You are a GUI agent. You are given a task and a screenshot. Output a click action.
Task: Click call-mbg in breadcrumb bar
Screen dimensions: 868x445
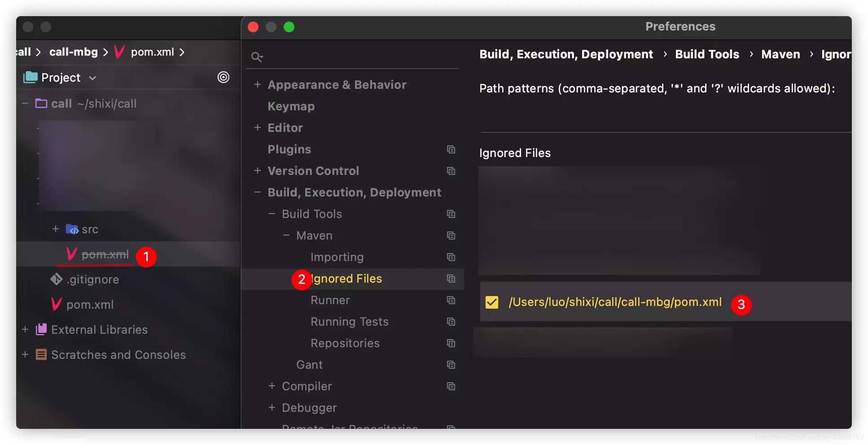tap(74, 52)
